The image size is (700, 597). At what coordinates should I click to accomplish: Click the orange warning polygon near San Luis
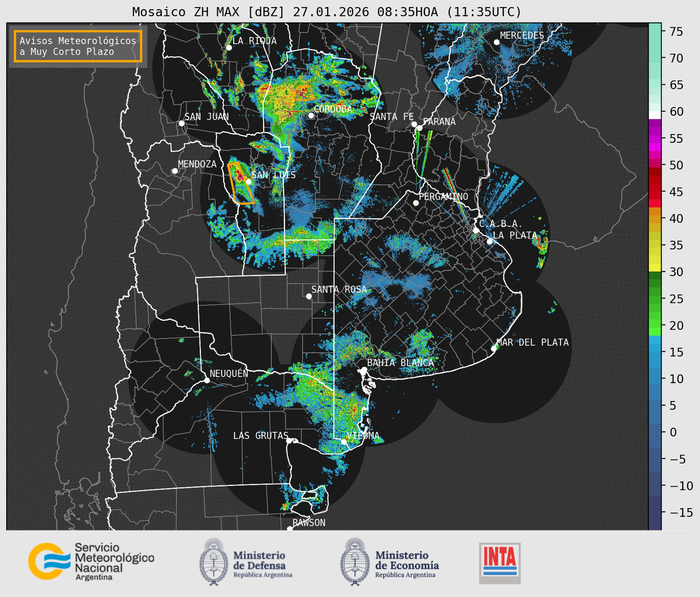coord(241,183)
